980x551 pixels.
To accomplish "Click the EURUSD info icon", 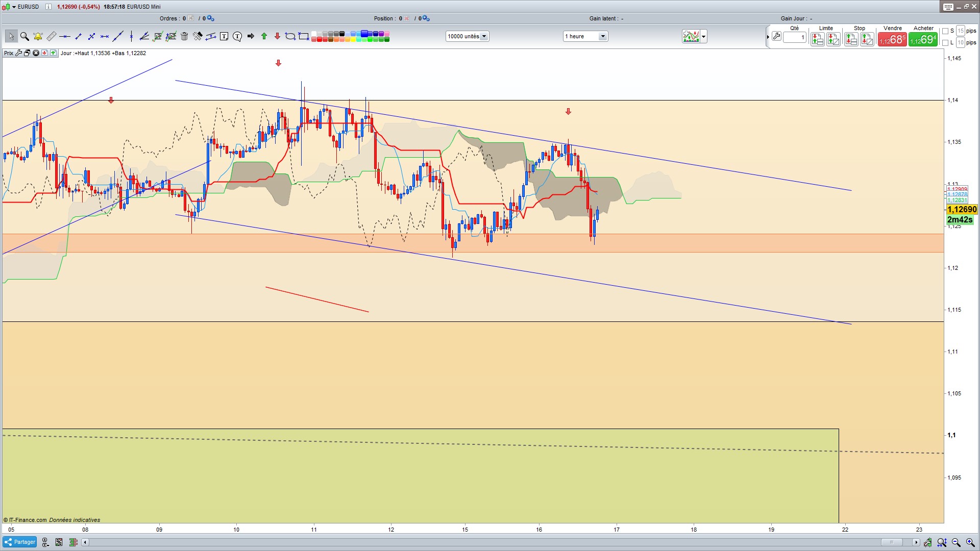I will (48, 7).
